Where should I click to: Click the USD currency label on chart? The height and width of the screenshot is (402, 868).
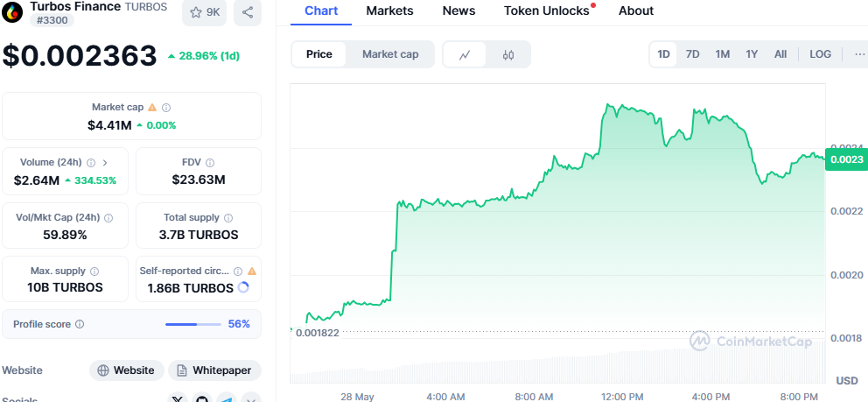[x=846, y=380]
